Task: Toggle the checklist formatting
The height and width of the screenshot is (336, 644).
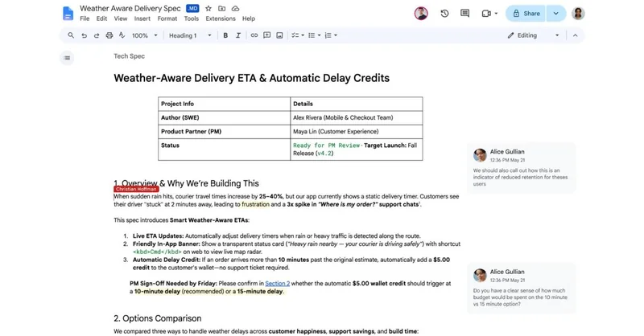Action: 295,35
